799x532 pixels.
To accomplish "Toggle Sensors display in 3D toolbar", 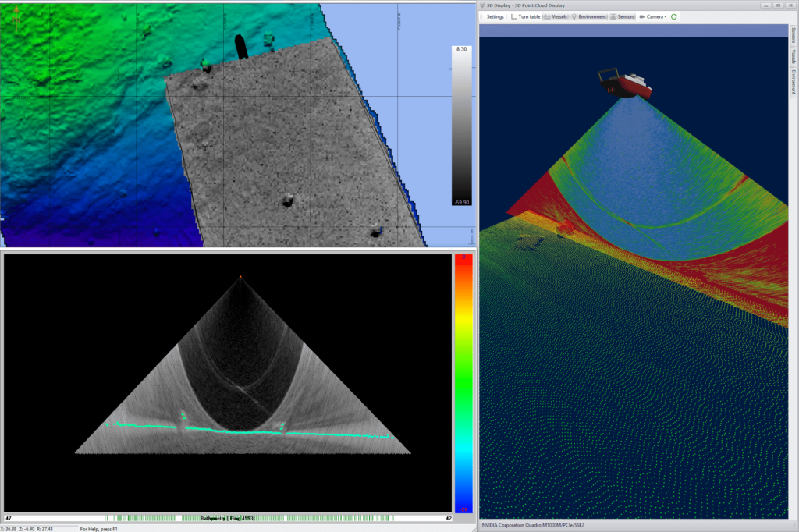I will pyautogui.click(x=622, y=16).
